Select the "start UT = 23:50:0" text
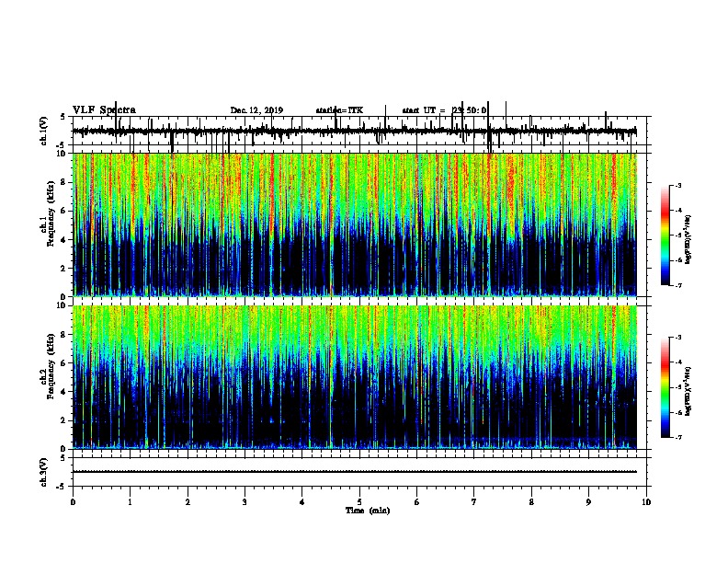Image resolution: width=728 pixels, height=563 pixels. [444, 110]
